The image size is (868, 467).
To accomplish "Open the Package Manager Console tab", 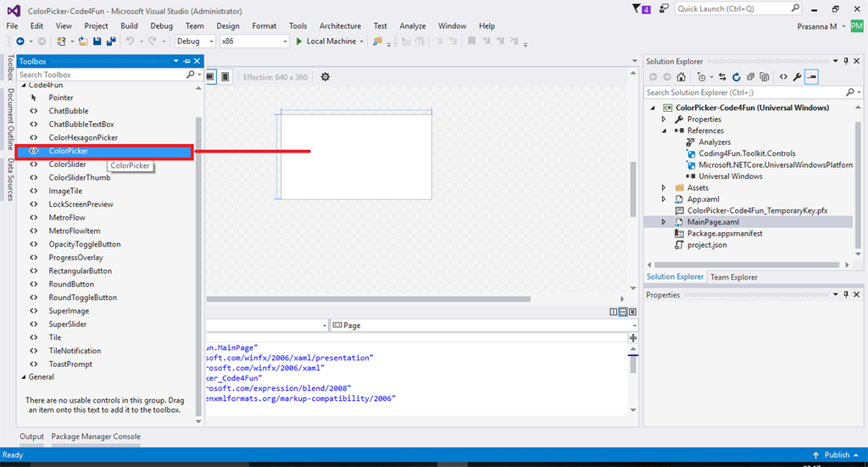I will 96,436.
